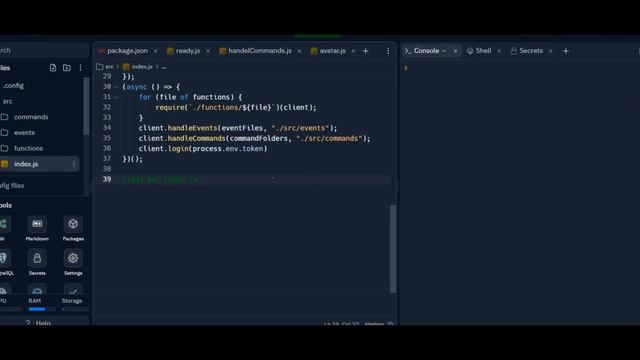The width and height of the screenshot is (640, 360).
Task: Open the Help link
Action: [38, 323]
